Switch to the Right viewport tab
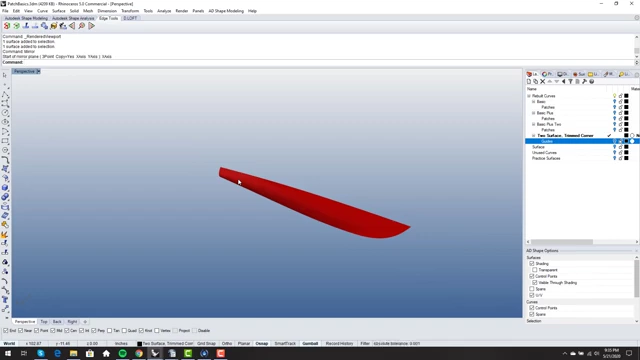This screenshot has width=640, height=360. 72,322
